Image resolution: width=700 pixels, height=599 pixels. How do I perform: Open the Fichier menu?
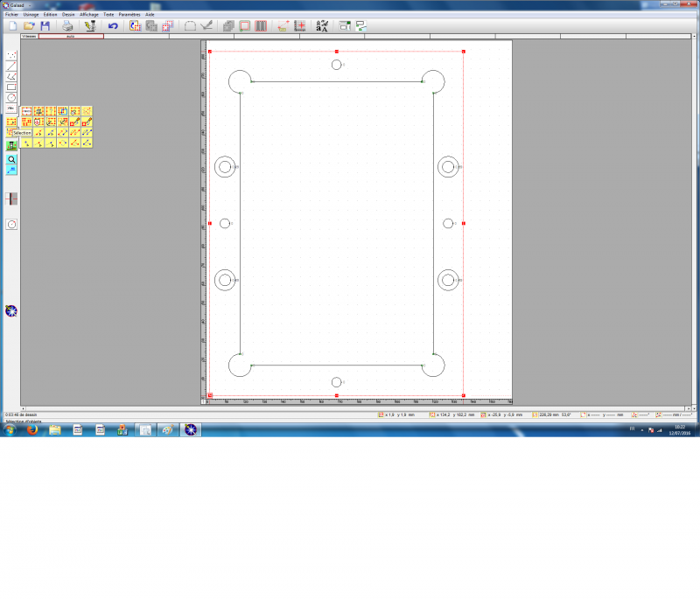pos(11,15)
